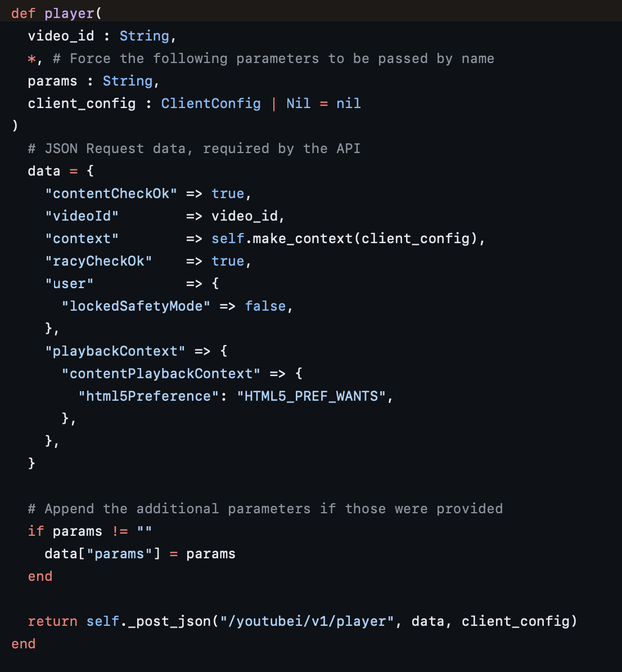Screen dimensions: 622x672
Task: Click the "/youtubei/v1/player" endpoint string
Action: pyautogui.click(x=307, y=621)
